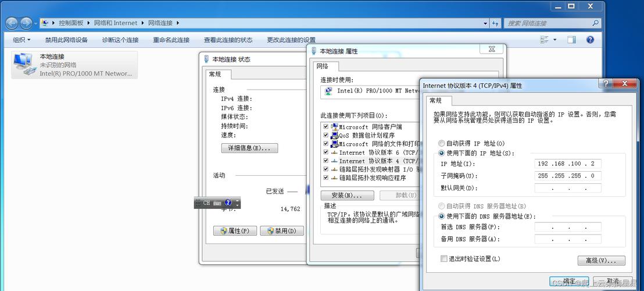The image size is (644, 291).
Task: Click 禁用此网络设备 in the toolbar
Action: [66, 40]
